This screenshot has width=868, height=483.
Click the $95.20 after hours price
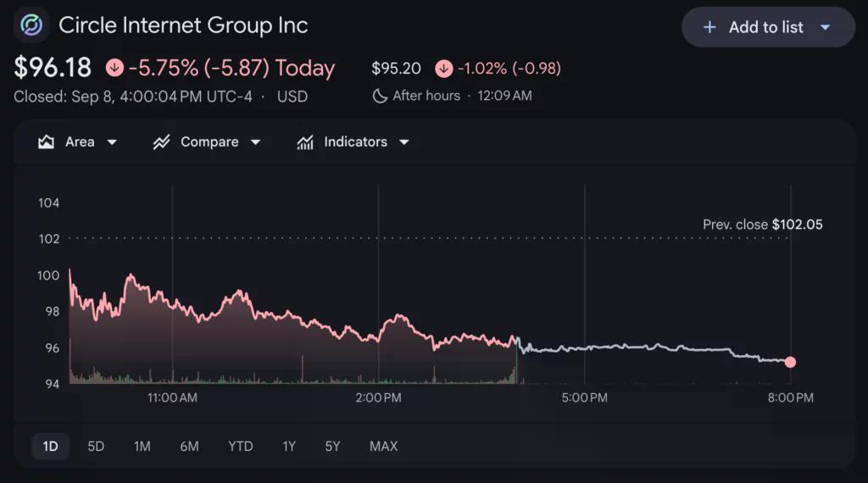pos(396,69)
